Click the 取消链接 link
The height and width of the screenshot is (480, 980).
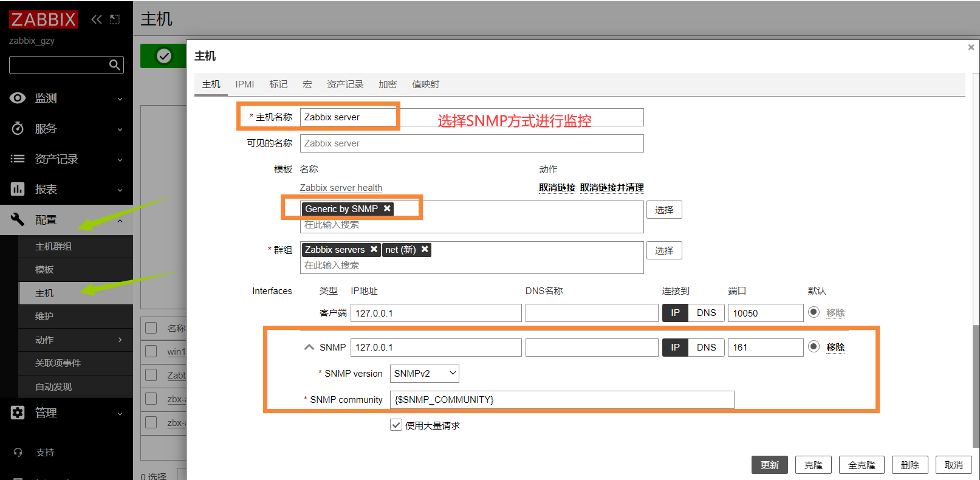pos(557,188)
